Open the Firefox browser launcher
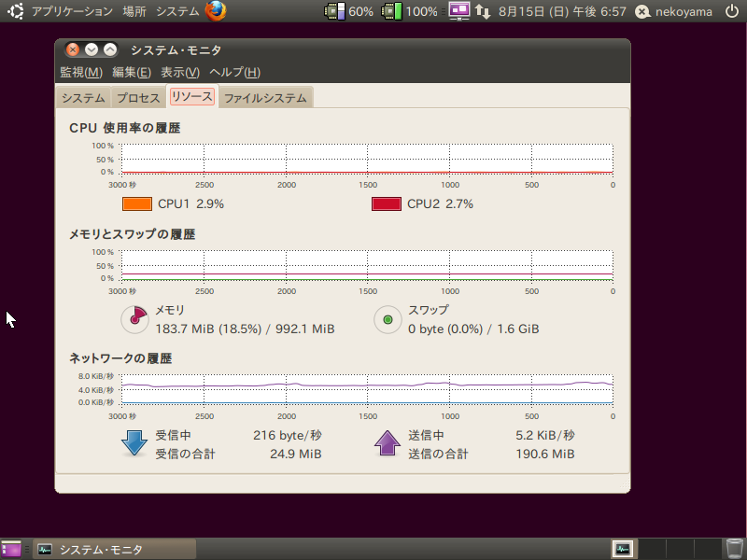747x560 pixels. (x=216, y=11)
